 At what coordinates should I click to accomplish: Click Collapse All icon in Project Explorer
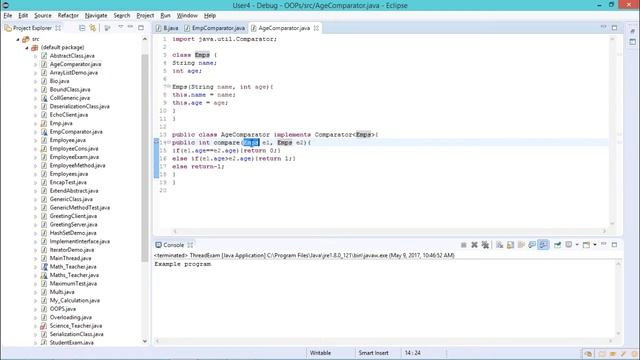click(82, 28)
